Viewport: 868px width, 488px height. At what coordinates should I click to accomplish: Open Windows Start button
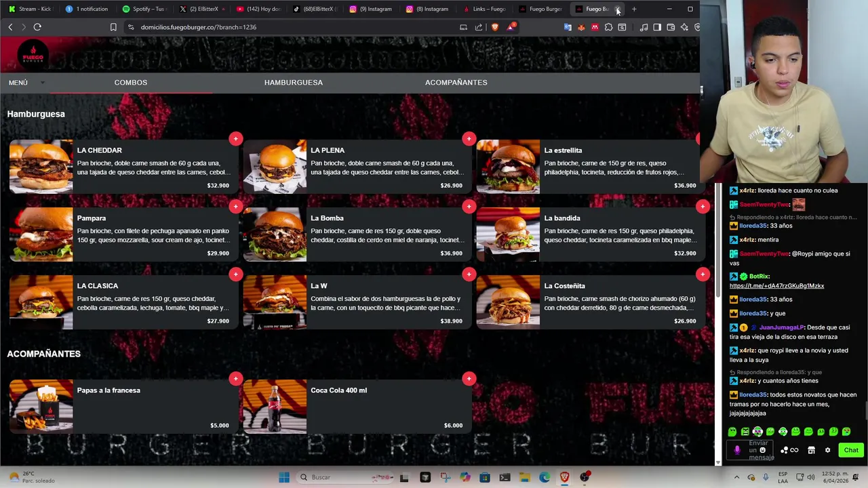284,477
